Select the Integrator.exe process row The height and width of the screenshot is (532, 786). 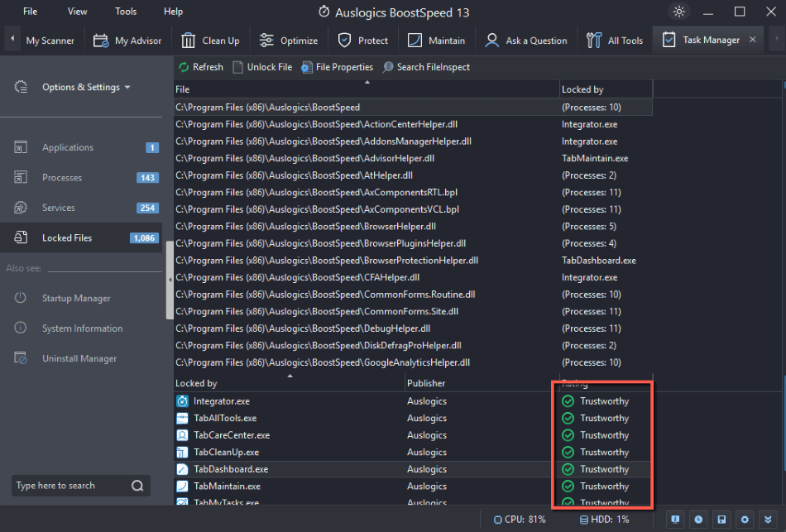click(413, 401)
